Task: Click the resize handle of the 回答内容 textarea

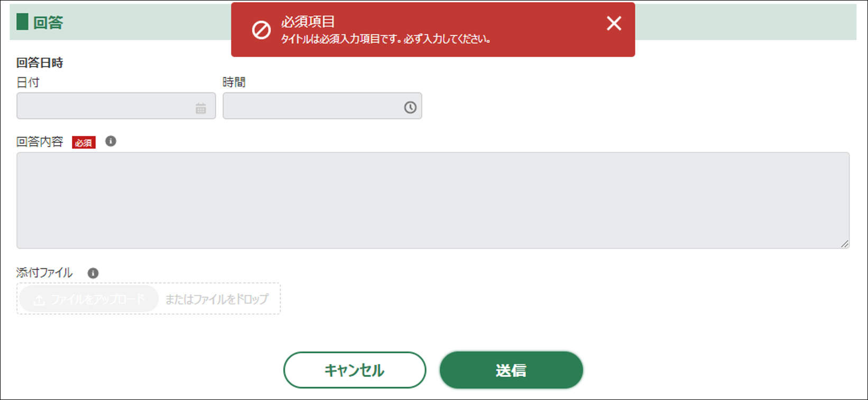Action: coord(844,244)
